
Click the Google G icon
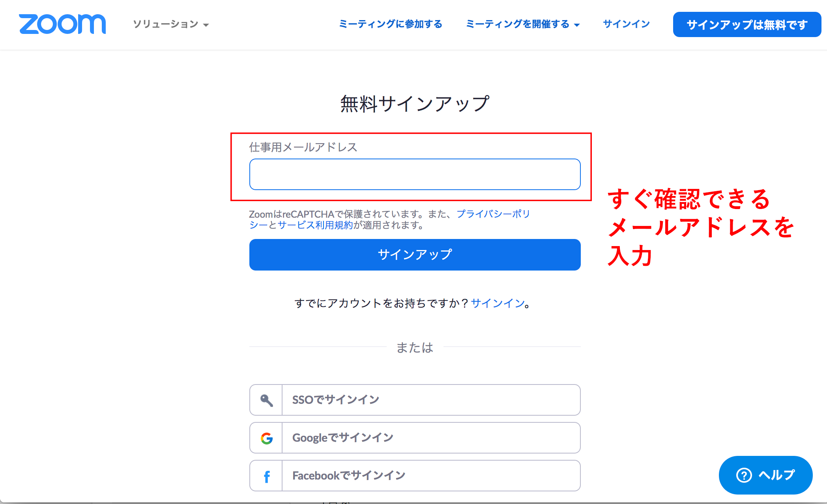pos(267,438)
